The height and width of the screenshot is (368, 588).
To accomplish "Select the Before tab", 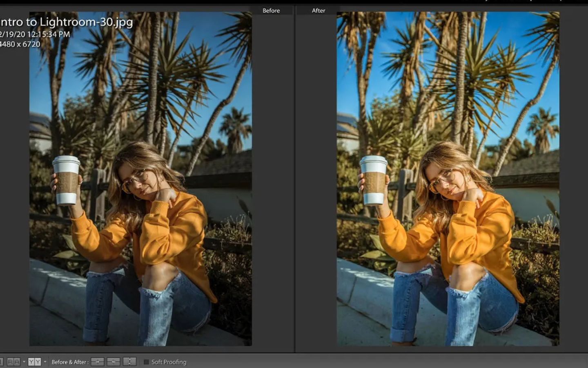I will (272, 10).
